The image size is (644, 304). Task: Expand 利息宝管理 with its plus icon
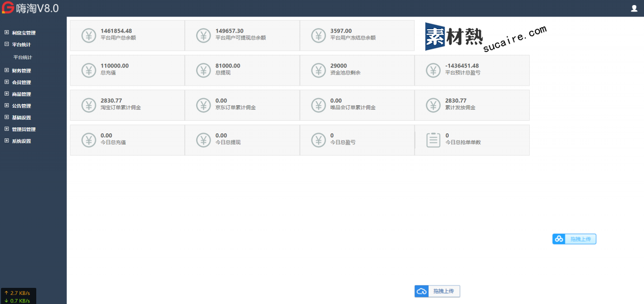click(7, 33)
